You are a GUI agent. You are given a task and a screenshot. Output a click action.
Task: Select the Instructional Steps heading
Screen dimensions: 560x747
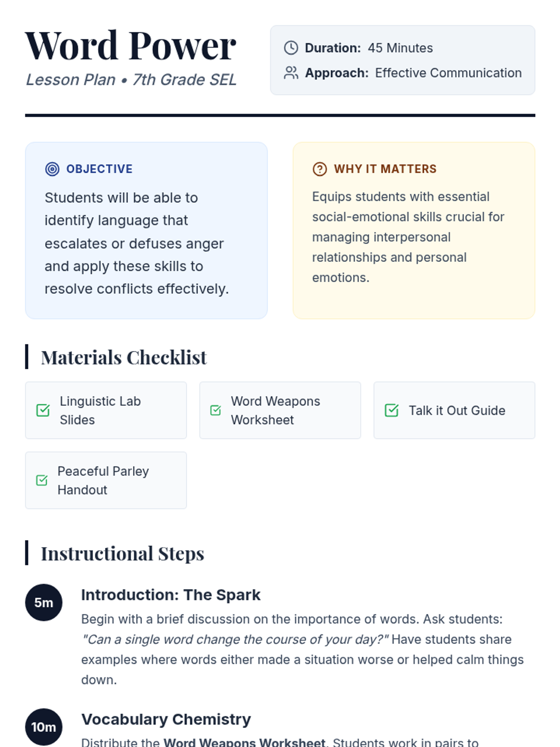click(122, 554)
